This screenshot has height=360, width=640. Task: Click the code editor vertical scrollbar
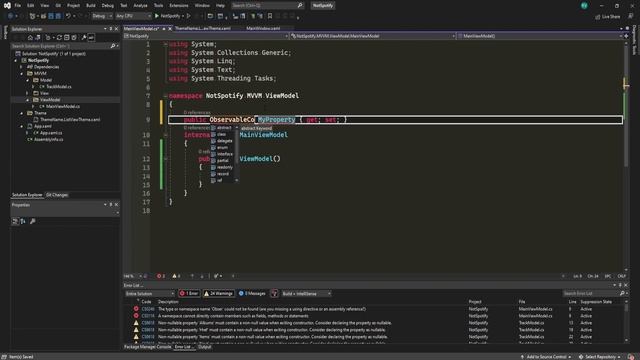[x=626, y=155]
